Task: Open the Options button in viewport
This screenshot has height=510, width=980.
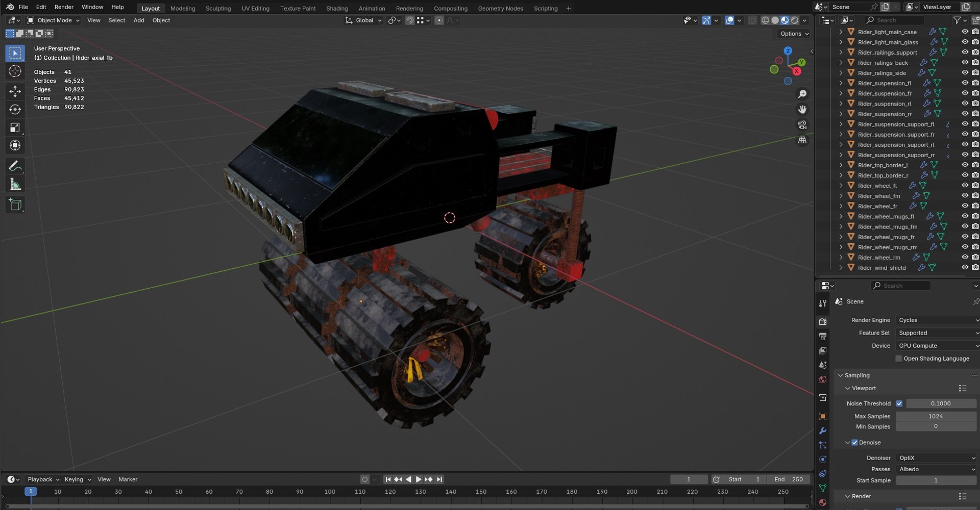Action: click(794, 34)
